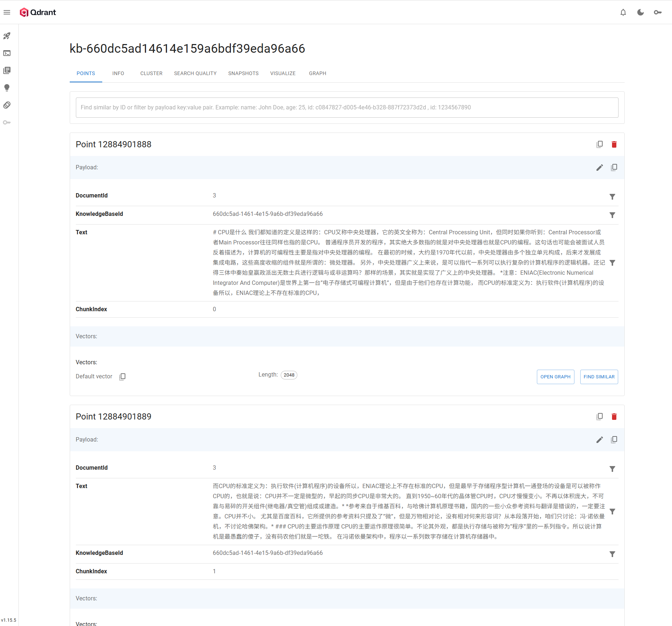672x626 pixels.
Task: Focus the find similar or filter input
Action: point(347,108)
